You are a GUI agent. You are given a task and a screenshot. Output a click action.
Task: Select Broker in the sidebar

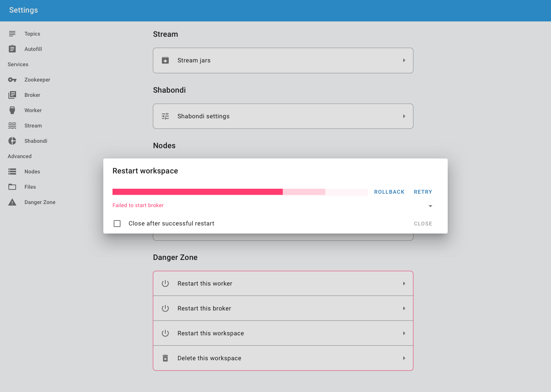(33, 95)
